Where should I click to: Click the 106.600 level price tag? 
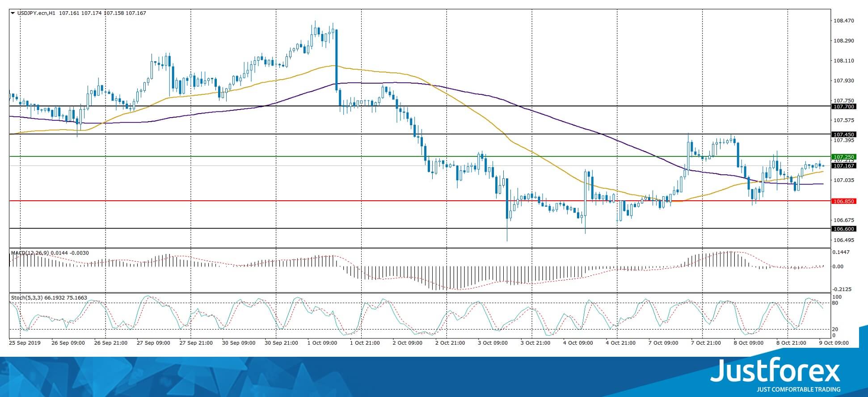tap(843, 229)
